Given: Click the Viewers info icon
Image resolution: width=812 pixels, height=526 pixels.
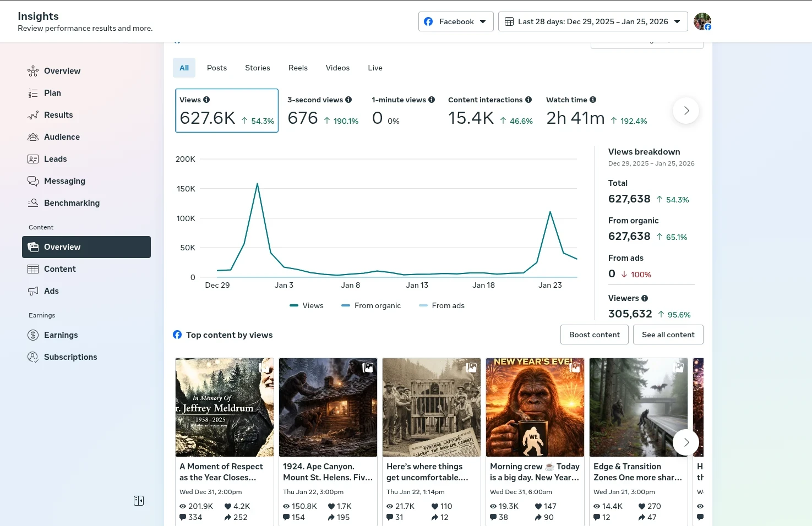Looking at the screenshot, I should [x=645, y=298].
